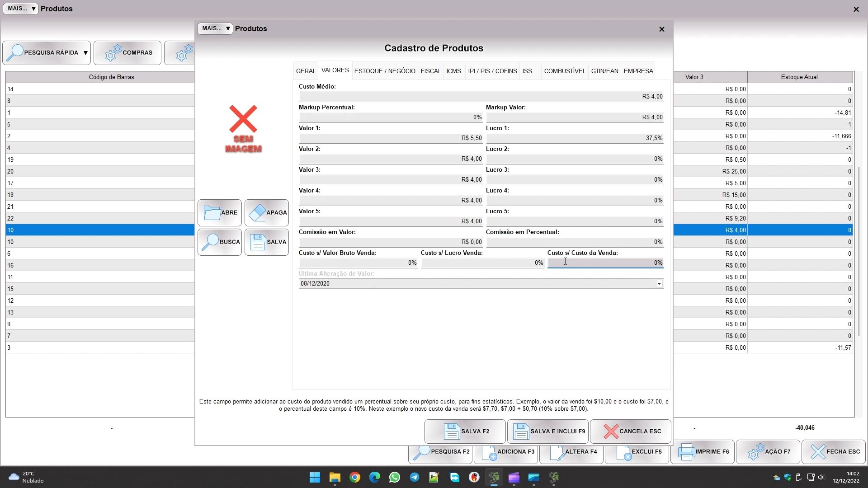Click the COMPRAS button
This screenshot has height=488, width=868.
[127, 53]
